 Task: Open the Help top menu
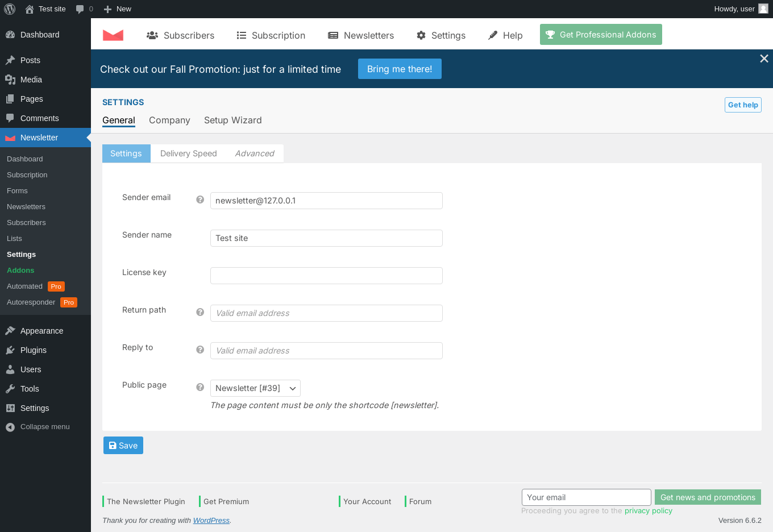click(x=505, y=35)
